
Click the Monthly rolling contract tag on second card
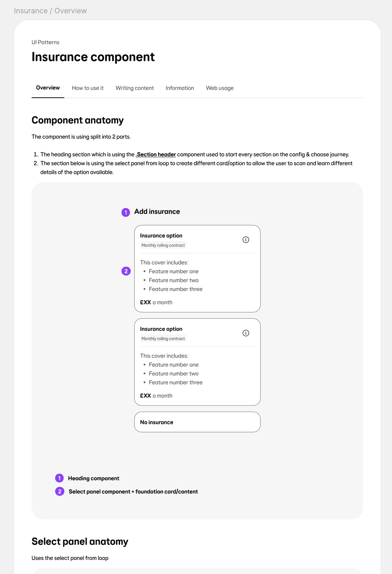[x=163, y=339]
